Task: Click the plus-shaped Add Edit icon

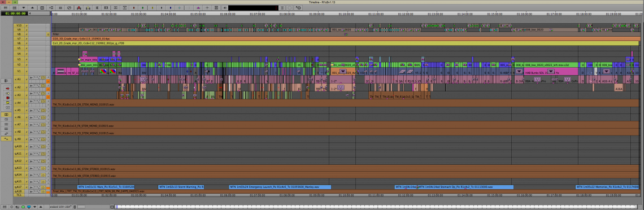Action: (x=207, y=8)
